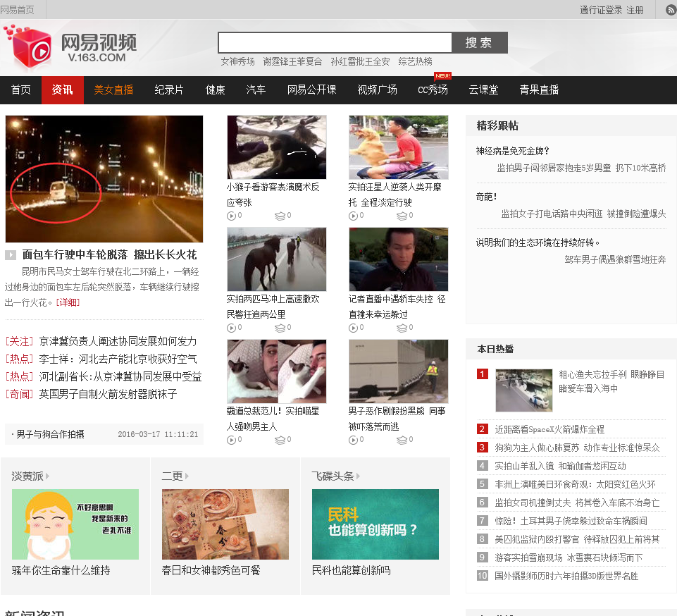The width and height of the screenshot is (677, 616).
Task: Open 美女直播 from the navigation bar
Action: click(x=113, y=90)
